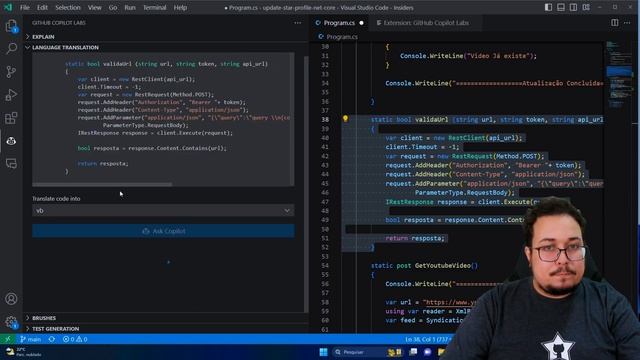Image resolution: width=640 pixels, height=360 pixels.
Task: Click Synchronize Changes status bar icon
Action: point(52,339)
